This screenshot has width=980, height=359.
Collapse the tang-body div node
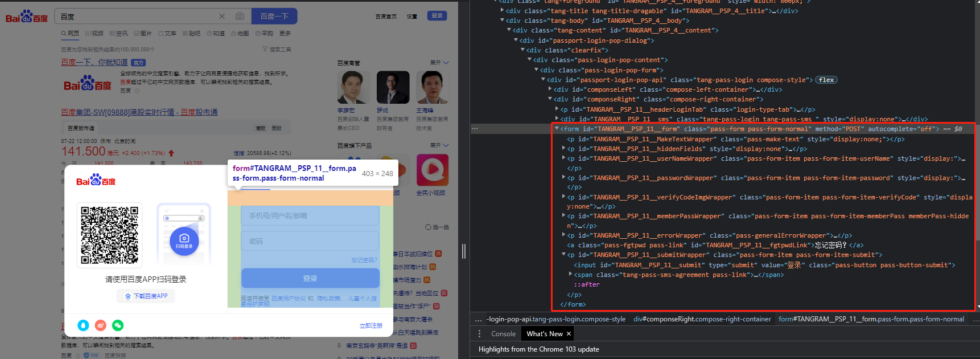(502, 20)
